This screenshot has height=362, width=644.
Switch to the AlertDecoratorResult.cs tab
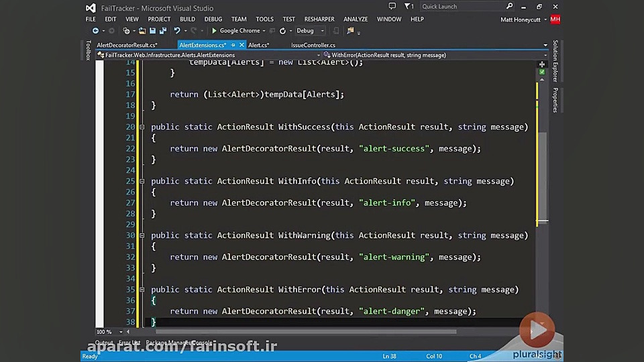pyautogui.click(x=127, y=45)
